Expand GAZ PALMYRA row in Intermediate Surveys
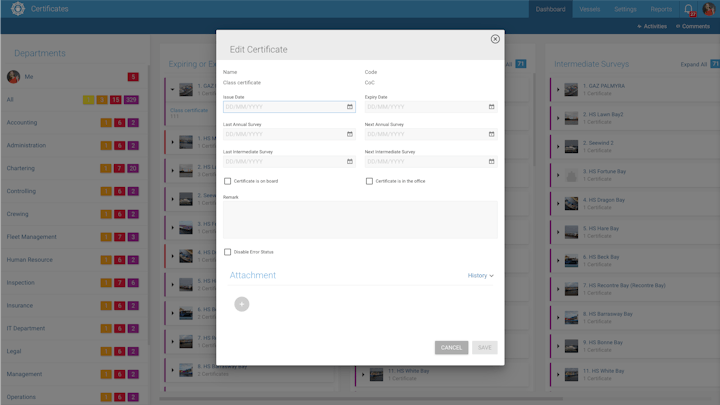 pyautogui.click(x=558, y=90)
